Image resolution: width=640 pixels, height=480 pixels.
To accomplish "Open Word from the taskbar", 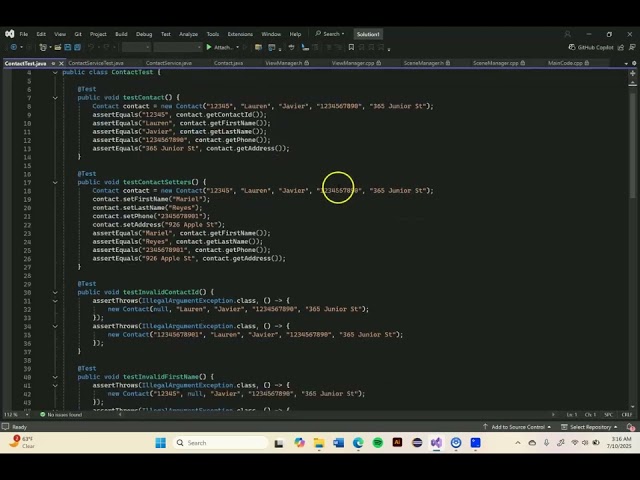I will pos(338,443).
